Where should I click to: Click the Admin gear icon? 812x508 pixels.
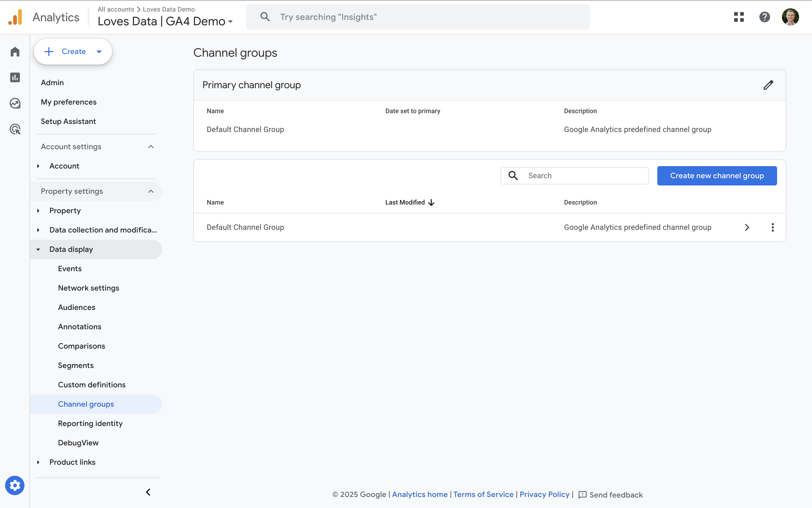[15, 485]
